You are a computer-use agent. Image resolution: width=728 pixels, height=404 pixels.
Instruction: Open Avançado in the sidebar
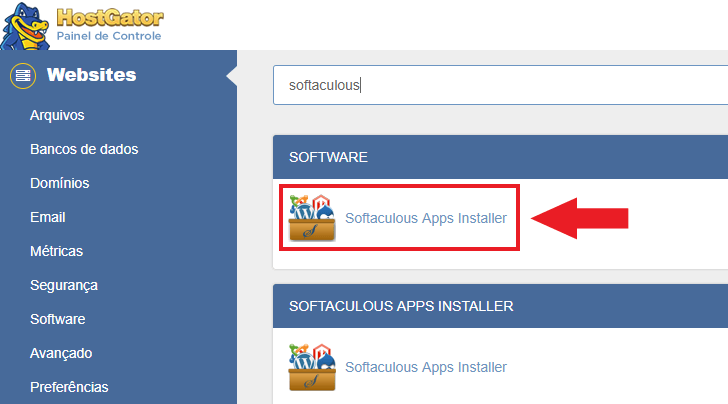[x=61, y=353]
